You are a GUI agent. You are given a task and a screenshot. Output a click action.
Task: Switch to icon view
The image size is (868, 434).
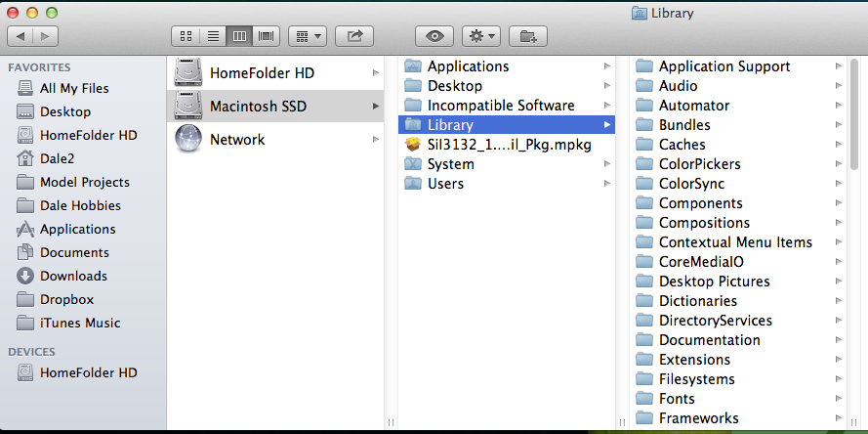[186, 36]
